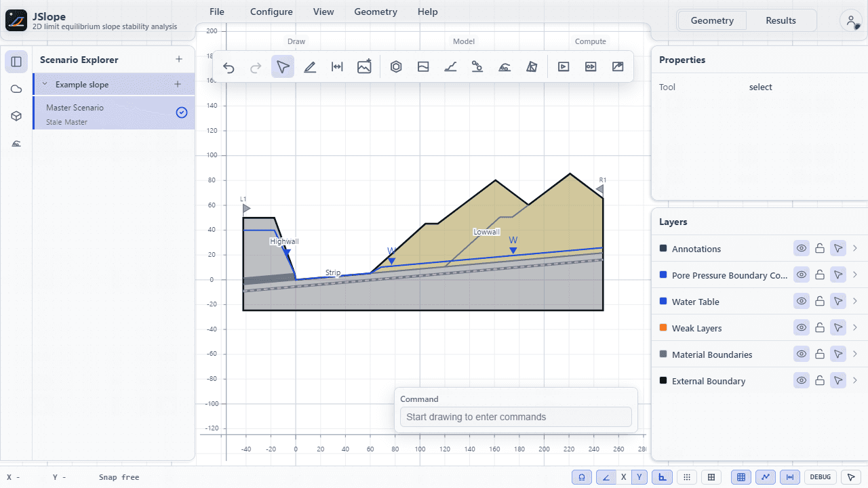Viewport: 868px width, 488px height.
Task: Select the hexagon external boundary tool
Action: click(x=396, y=67)
